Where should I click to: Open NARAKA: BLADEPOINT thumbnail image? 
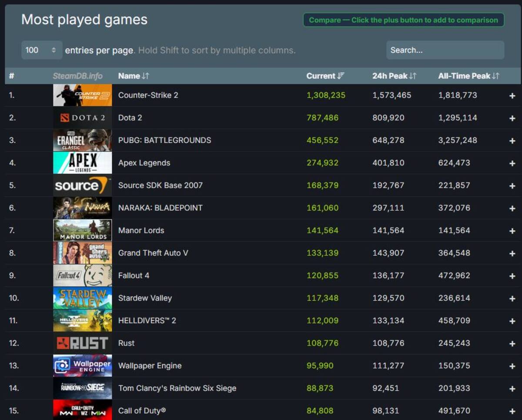[x=83, y=208]
